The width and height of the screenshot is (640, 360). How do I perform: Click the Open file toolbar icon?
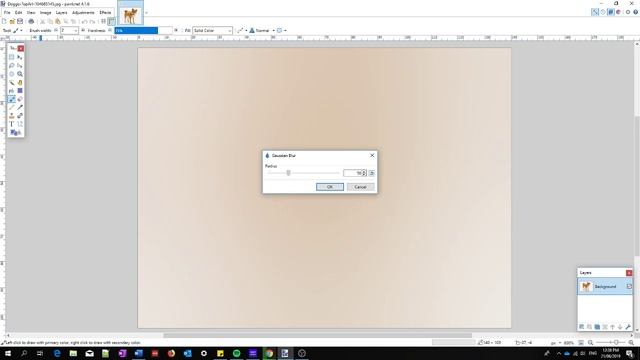12,21
